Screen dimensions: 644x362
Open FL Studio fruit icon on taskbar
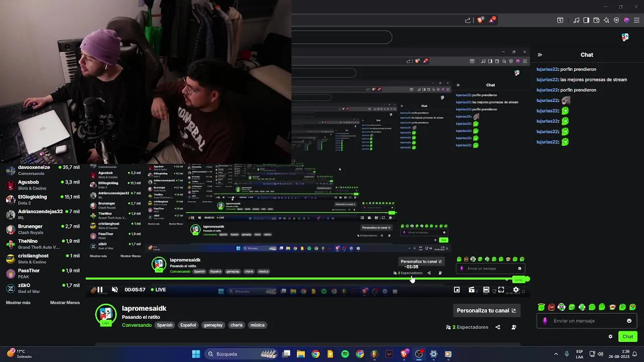[374, 354]
